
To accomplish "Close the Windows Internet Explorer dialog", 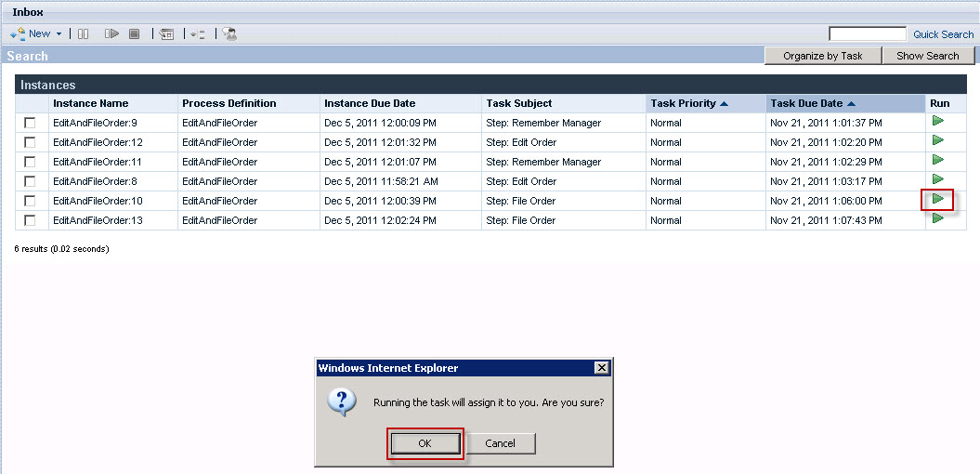I will [x=601, y=368].
